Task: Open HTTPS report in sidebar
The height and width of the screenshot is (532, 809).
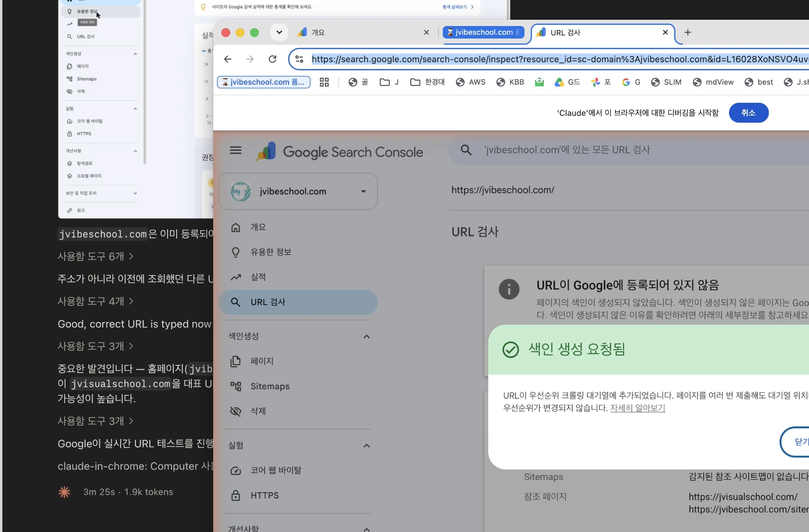Action: 298,495
